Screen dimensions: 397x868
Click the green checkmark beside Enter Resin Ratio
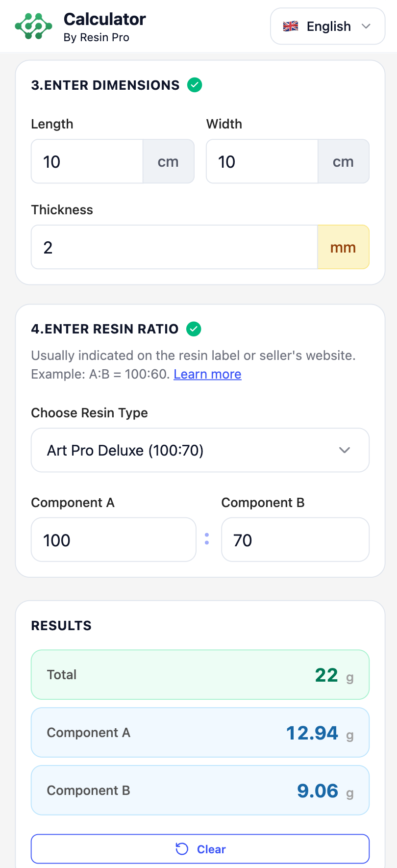(194, 329)
